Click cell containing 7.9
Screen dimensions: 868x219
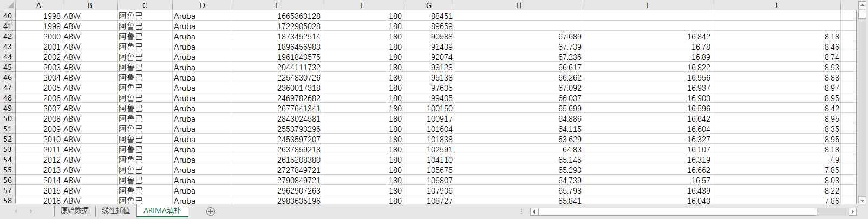(x=776, y=160)
